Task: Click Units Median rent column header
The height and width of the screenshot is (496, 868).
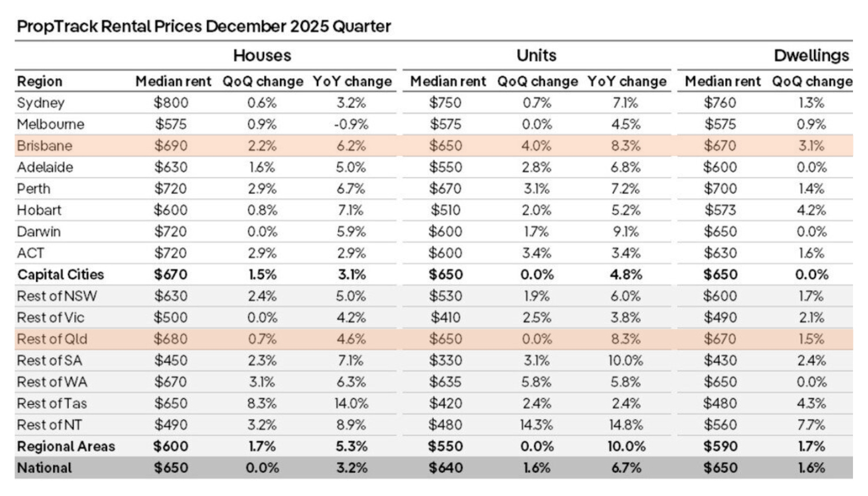Action: pyautogui.click(x=448, y=82)
